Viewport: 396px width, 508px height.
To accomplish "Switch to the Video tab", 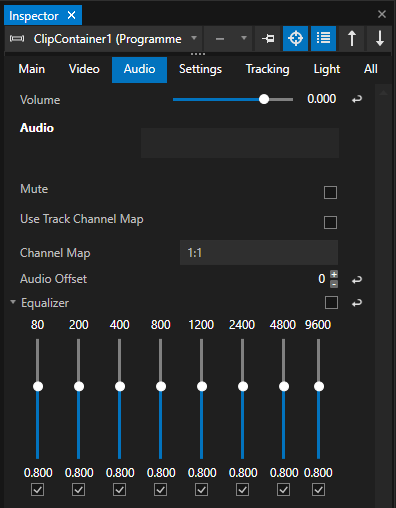I will pos(84,69).
